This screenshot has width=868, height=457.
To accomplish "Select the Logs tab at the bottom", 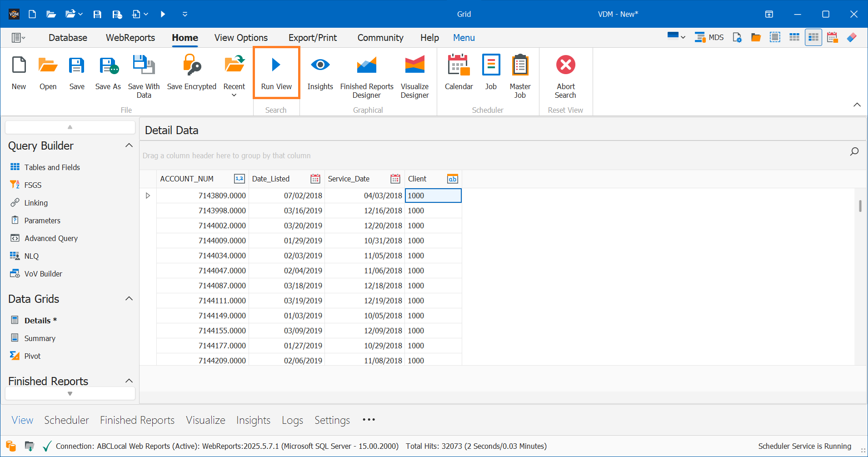I will (x=292, y=420).
